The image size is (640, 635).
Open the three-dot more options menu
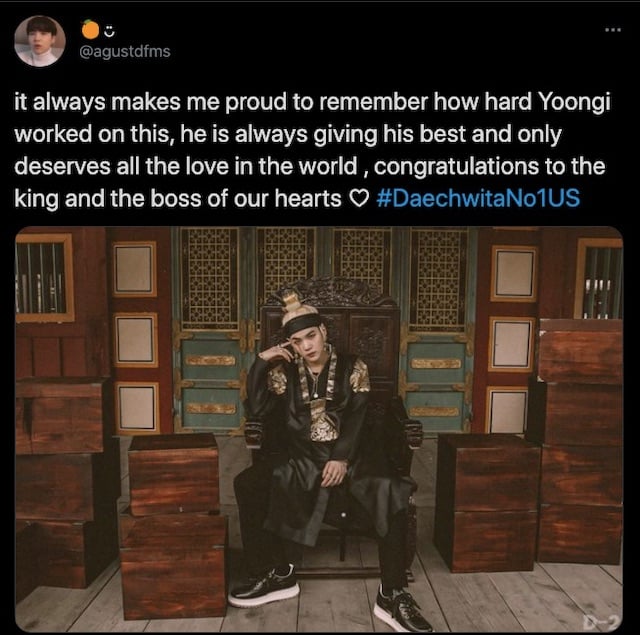click(613, 30)
